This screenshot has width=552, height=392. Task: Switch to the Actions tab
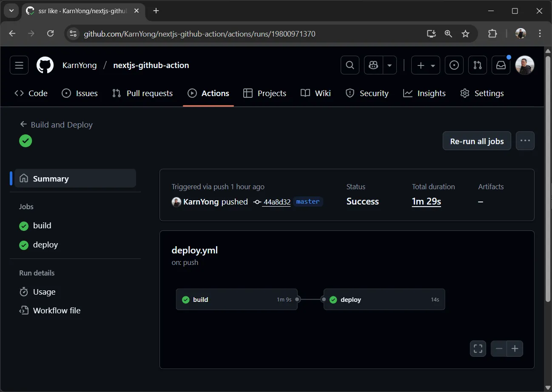tap(208, 93)
